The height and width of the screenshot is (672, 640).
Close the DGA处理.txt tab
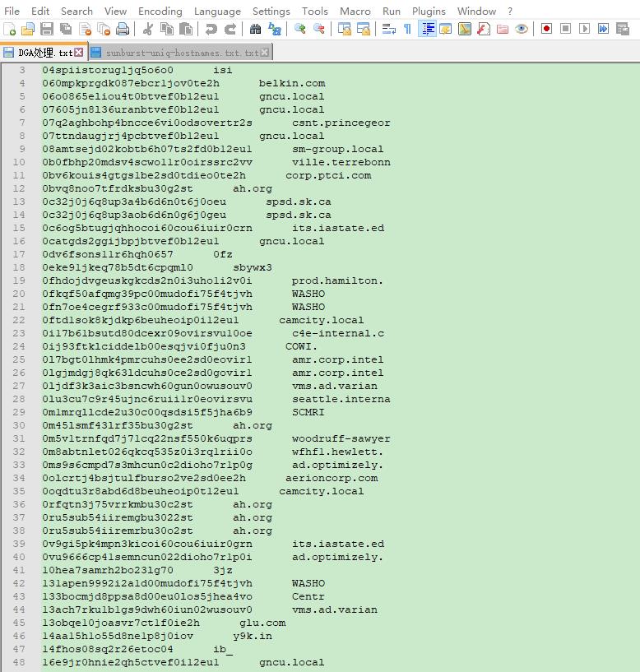(79, 53)
